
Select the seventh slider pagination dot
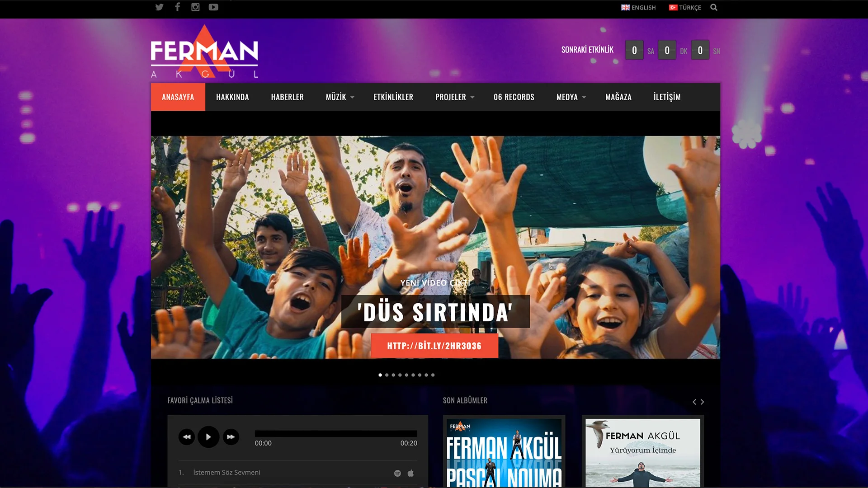pos(420,375)
